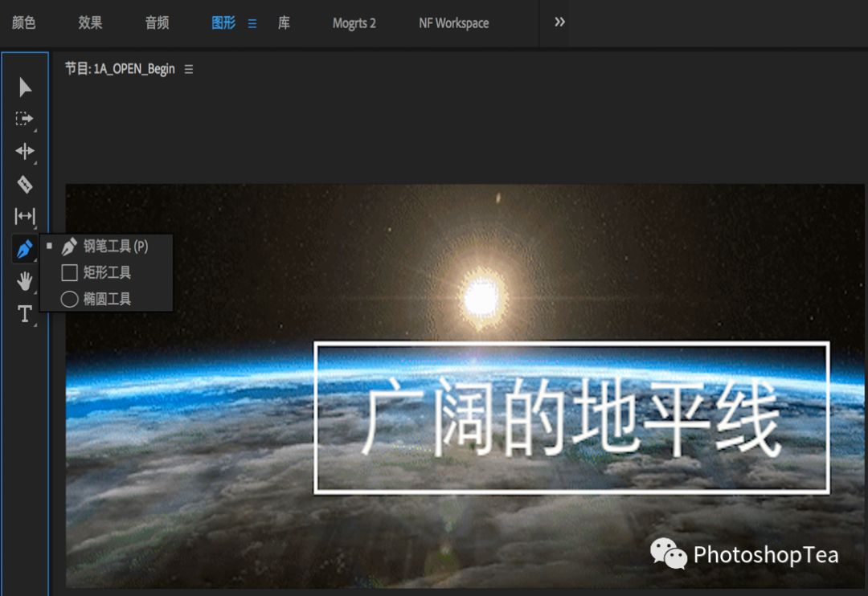Switch to the 图形 workspace tab
Image resolution: width=868 pixels, height=596 pixels.
tap(223, 22)
